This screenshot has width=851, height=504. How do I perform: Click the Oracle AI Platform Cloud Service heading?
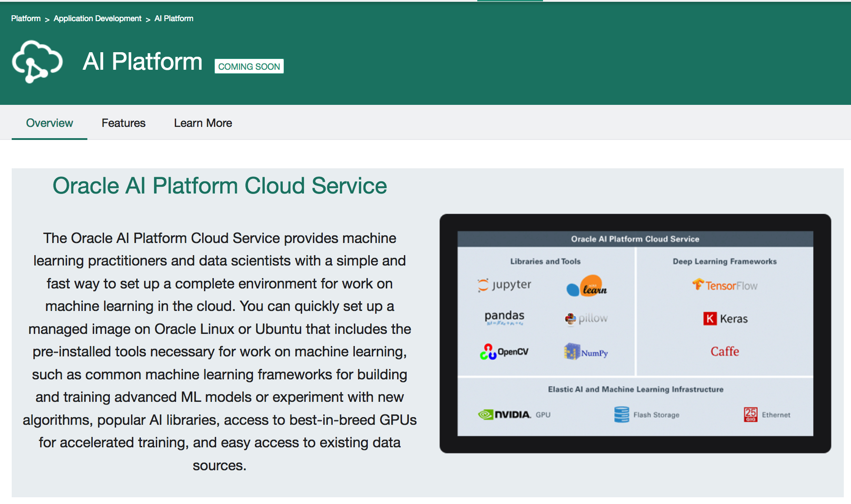[x=220, y=186]
